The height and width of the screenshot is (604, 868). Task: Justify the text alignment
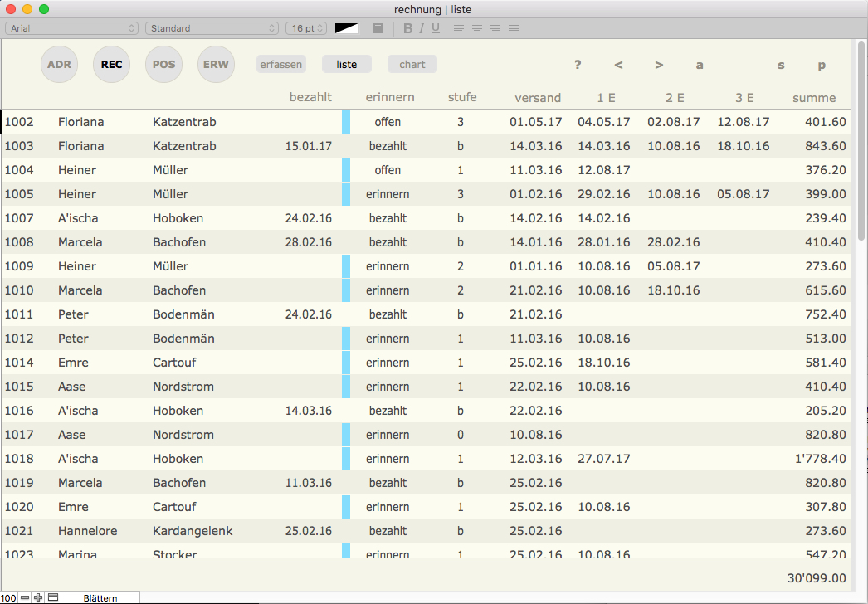tap(514, 28)
